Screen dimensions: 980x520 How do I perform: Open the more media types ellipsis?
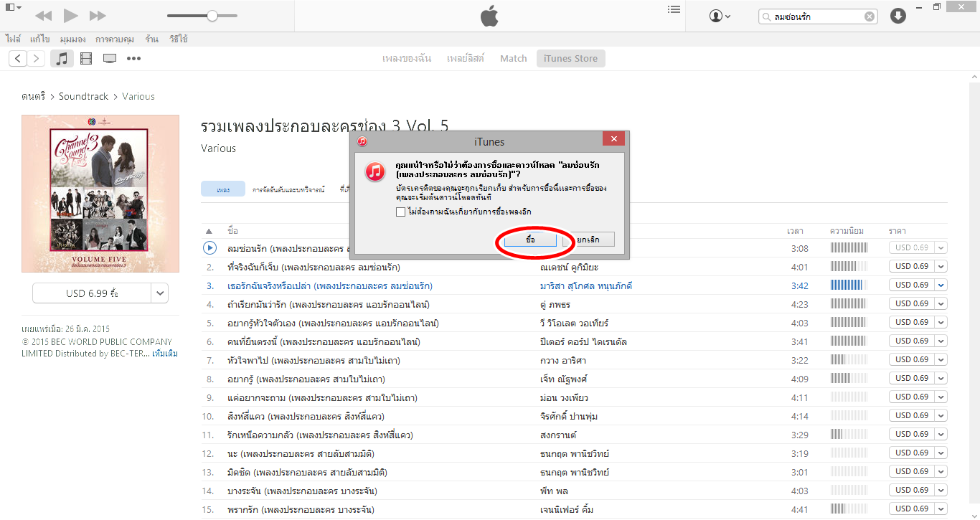point(133,59)
